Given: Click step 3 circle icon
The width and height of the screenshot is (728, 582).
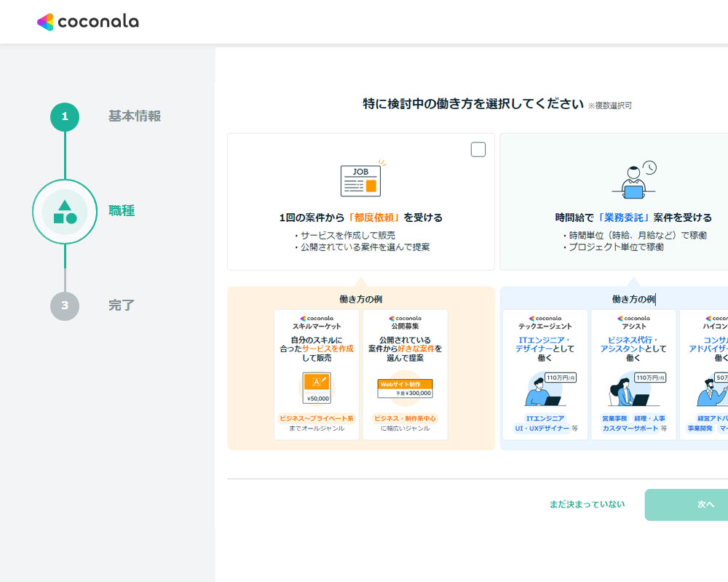Looking at the screenshot, I should coord(65,306).
